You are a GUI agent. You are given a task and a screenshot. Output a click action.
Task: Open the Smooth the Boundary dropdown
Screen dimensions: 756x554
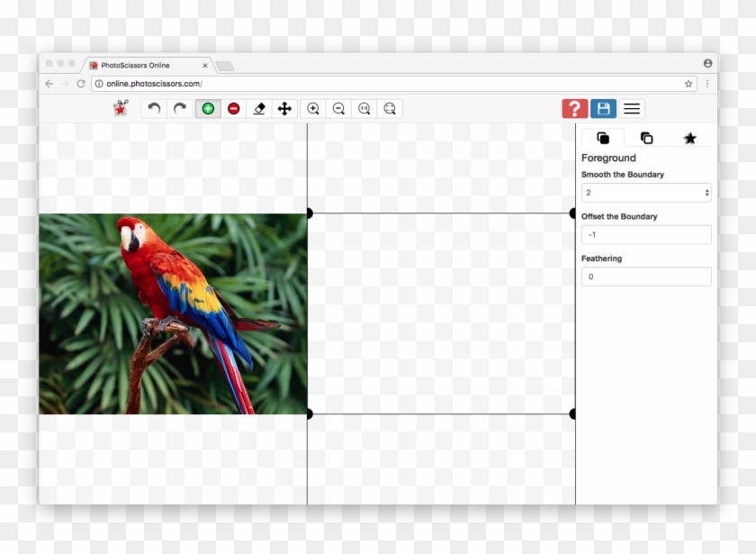pos(646,192)
